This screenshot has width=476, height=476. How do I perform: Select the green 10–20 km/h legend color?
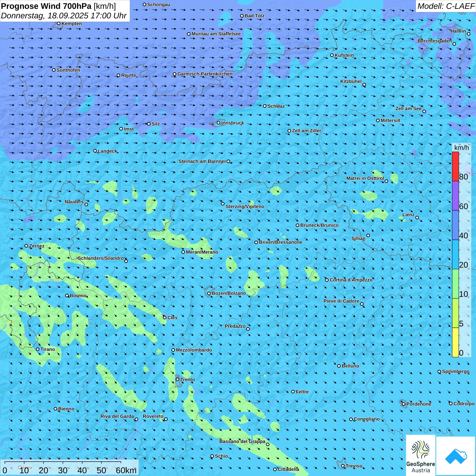coord(455,284)
